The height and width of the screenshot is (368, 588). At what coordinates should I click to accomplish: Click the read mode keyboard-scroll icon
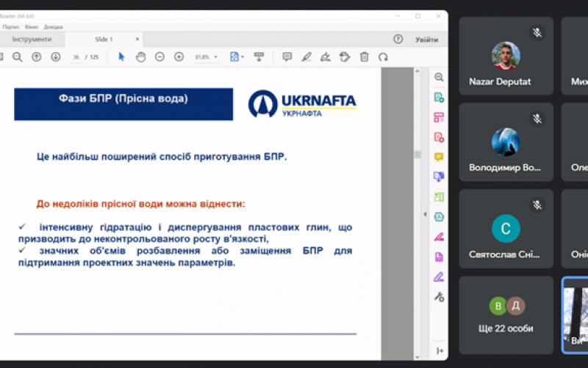click(259, 57)
